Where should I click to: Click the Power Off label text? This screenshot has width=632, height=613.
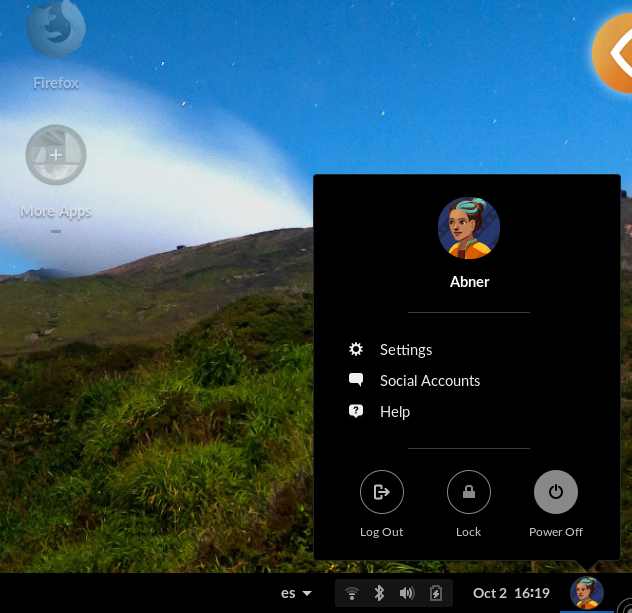click(x=556, y=532)
